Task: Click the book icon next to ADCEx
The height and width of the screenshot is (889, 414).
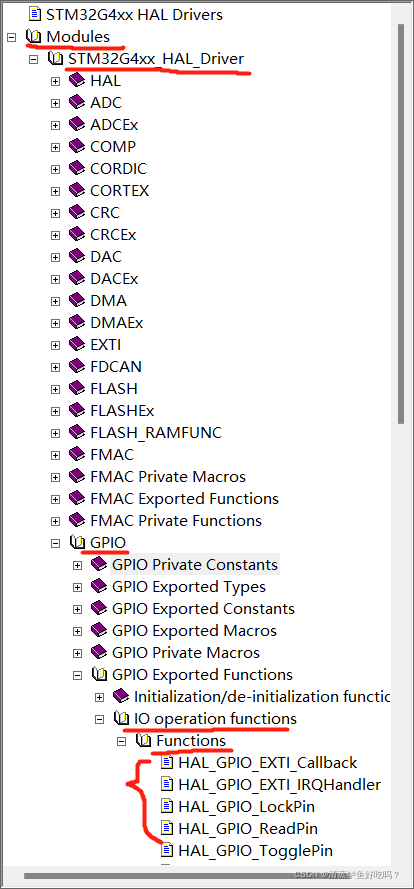Action: coord(77,125)
